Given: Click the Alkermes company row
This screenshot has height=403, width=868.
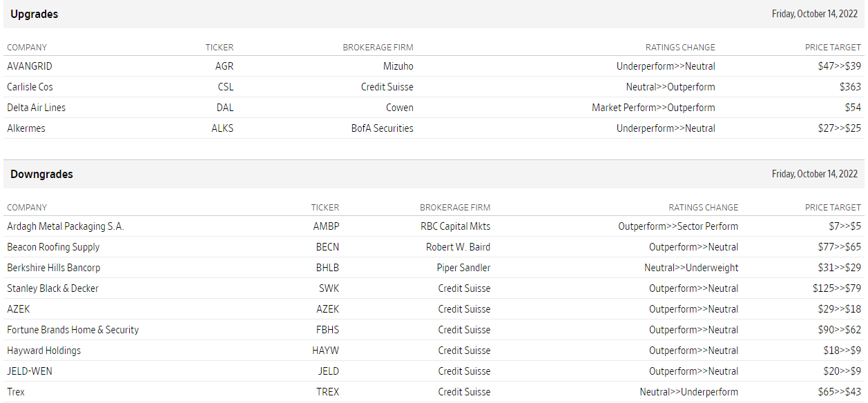Looking at the screenshot, I should pyautogui.click(x=26, y=128).
